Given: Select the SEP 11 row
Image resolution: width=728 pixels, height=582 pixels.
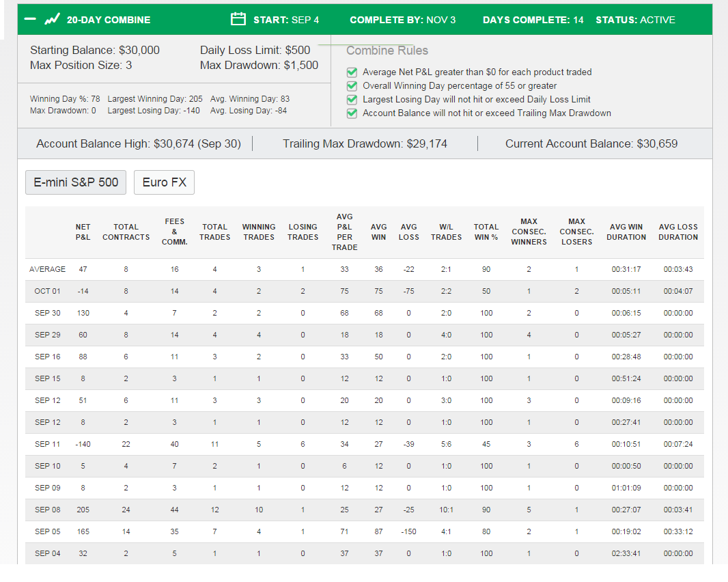Looking at the screenshot, I should (x=365, y=444).
